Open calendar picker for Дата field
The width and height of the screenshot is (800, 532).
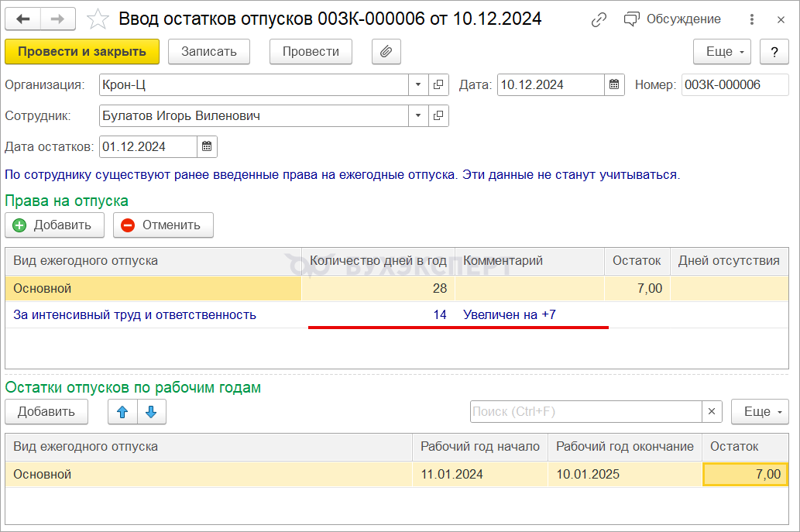[x=614, y=84]
